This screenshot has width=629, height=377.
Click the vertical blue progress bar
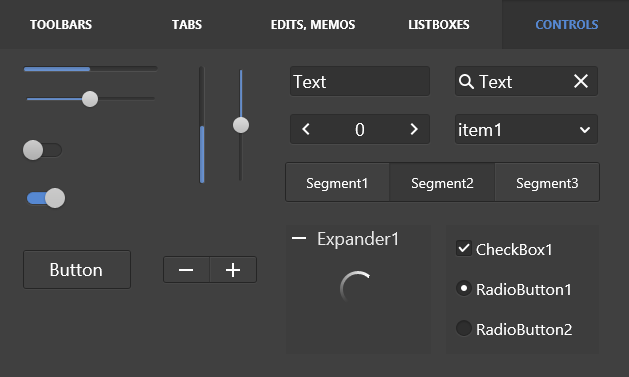coord(202,125)
